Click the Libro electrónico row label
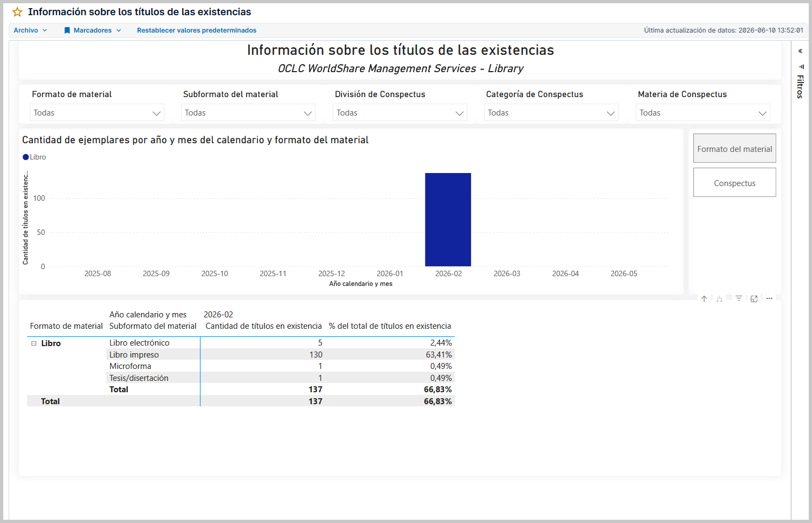This screenshot has height=523, width=812. pyautogui.click(x=139, y=343)
